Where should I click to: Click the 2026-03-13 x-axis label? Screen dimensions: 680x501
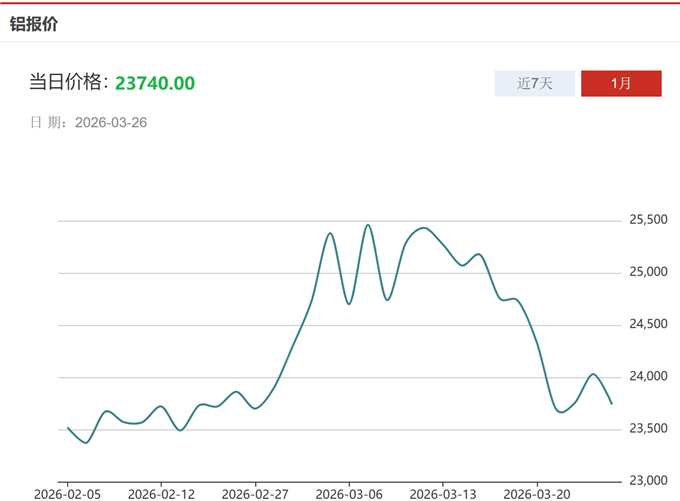click(443, 494)
